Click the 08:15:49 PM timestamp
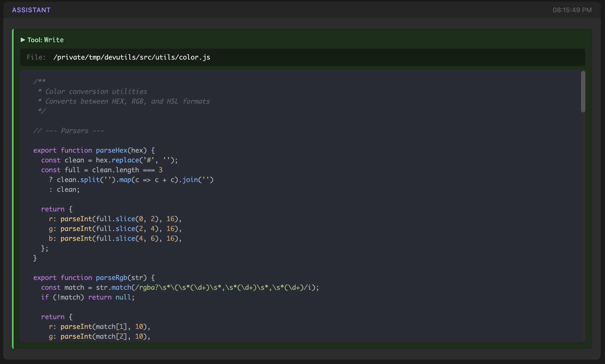Screen dimensions: 605x364 tap(572, 10)
